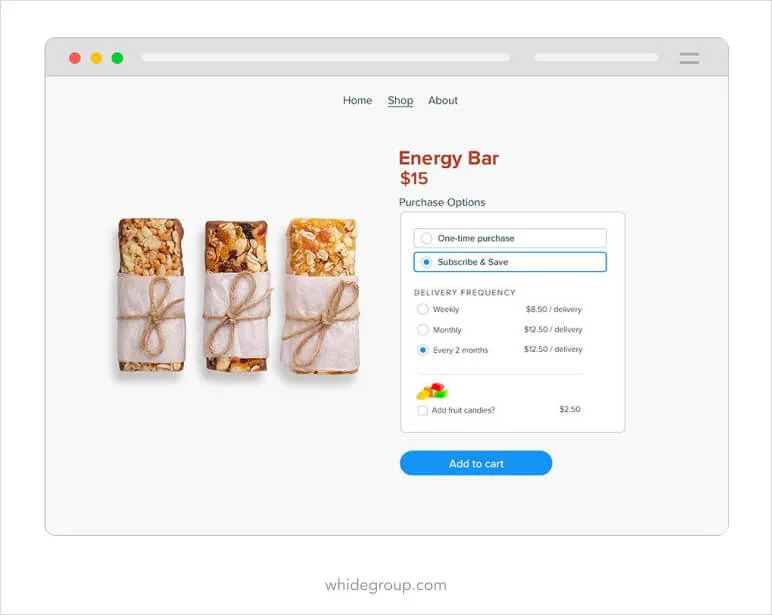
Task: Click the browser address bar
Action: pyautogui.click(x=326, y=58)
